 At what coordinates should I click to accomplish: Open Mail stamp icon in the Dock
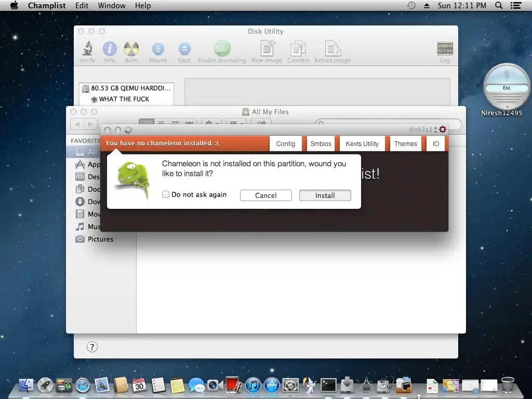pyautogui.click(x=101, y=385)
